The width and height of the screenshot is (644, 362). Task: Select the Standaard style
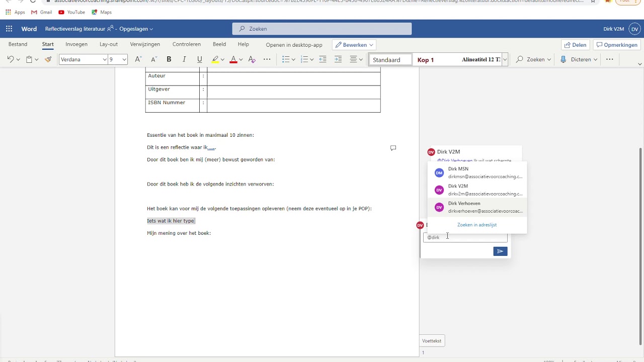(x=390, y=60)
